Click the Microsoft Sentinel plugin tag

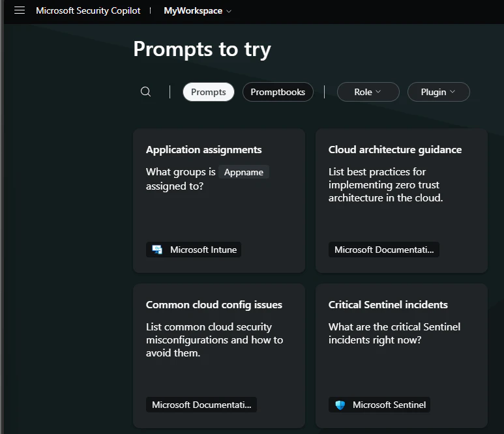click(379, 405)
